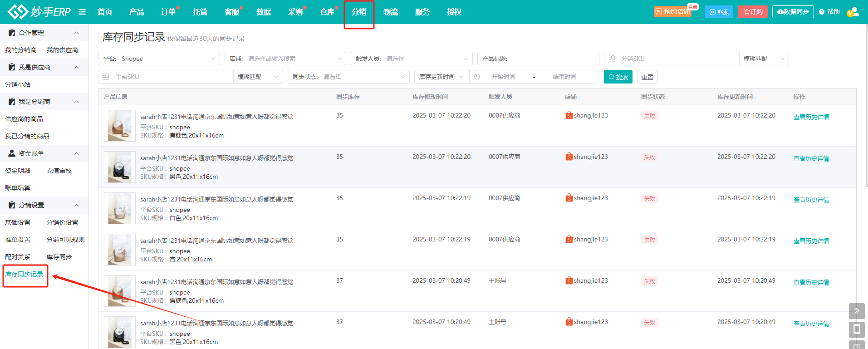
Task: Select 库存同步记录 in sidebar
Action: [24, 274]
